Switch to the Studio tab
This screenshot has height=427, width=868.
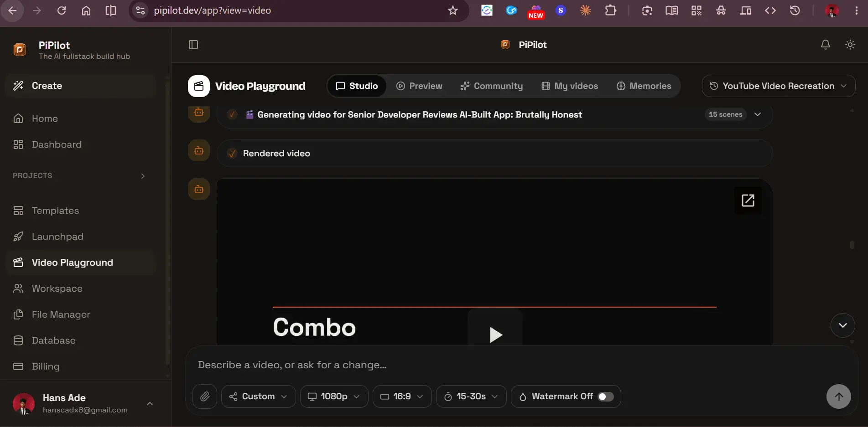pos(357,86)
